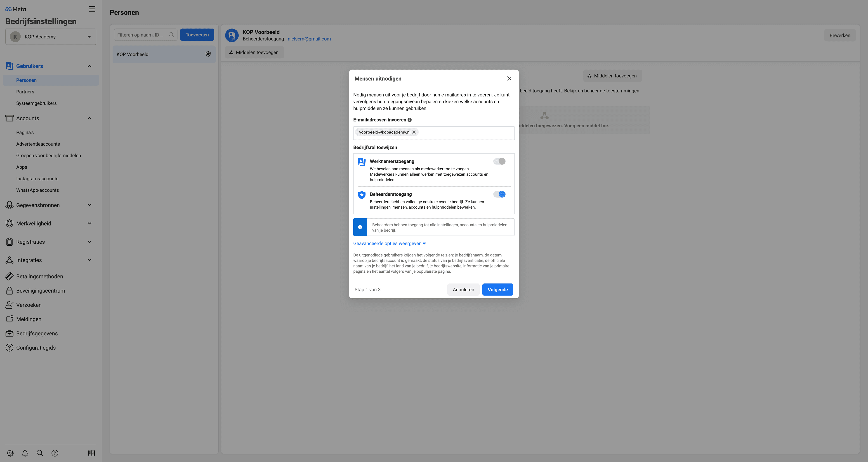Click the search magnifier in bottom sidebar

coord(40,453)
